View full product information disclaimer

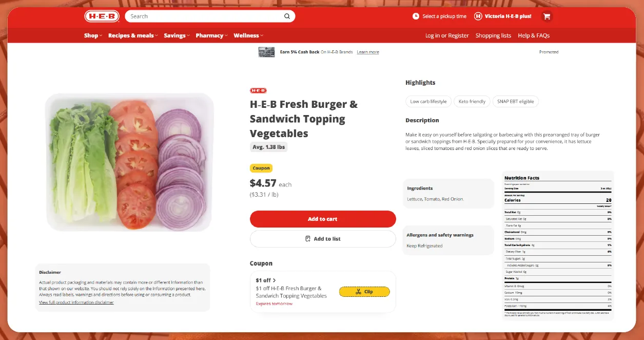(76, 303)
